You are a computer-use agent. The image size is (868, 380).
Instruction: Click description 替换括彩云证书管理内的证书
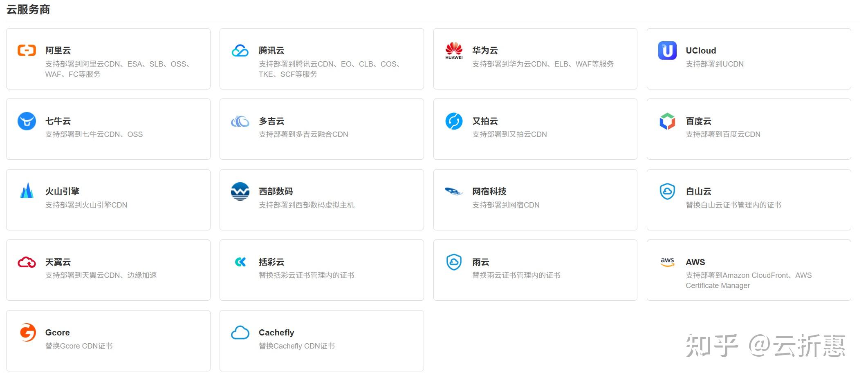[307, 275]
